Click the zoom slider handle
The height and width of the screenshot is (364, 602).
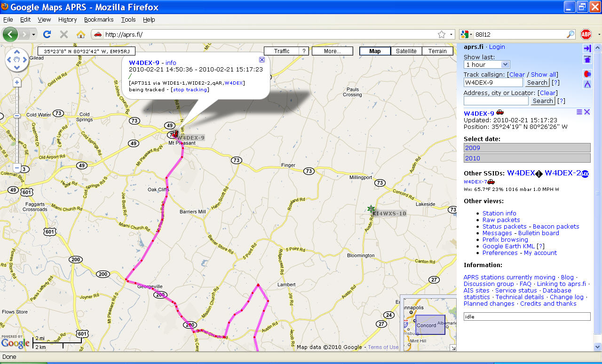pos(17,116)
